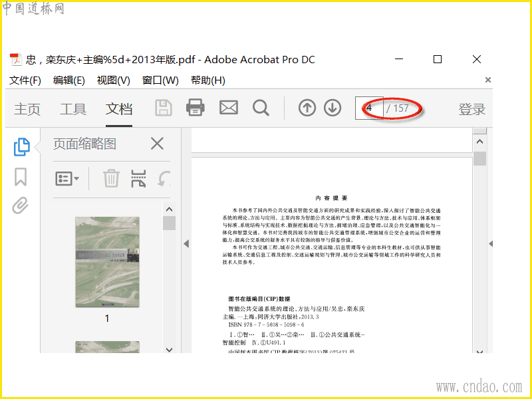This screenshot has height=399, width=532.
Task: Click document scroll up arrow
Action: [479, 142]
